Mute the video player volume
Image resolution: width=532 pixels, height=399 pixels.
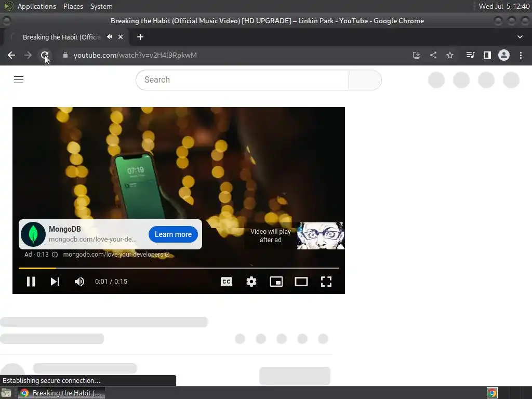click(79, 282)
